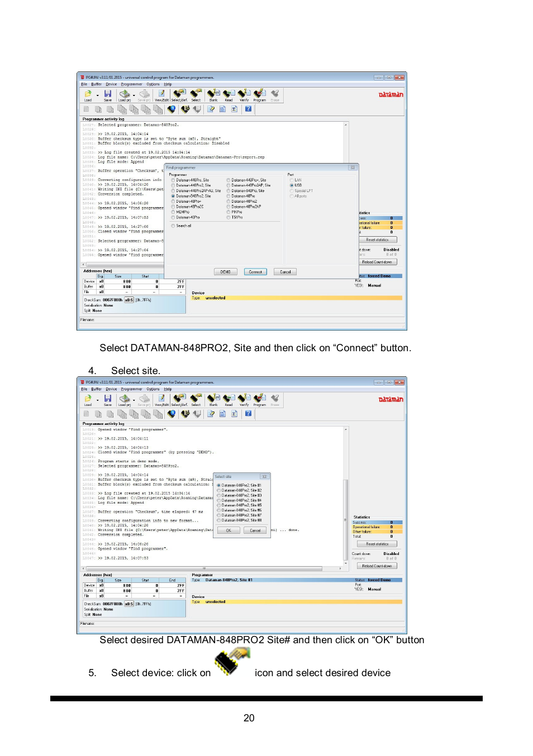Click the checksum sigma icon in the upper screenshot

coord(234,109)
